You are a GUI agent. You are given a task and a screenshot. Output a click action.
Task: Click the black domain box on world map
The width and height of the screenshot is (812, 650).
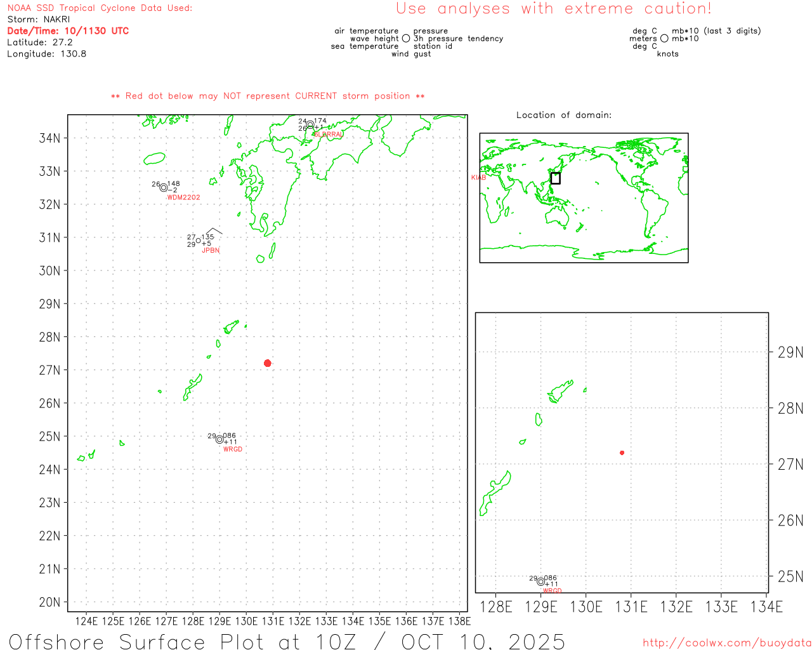click(x=555, y=178)
